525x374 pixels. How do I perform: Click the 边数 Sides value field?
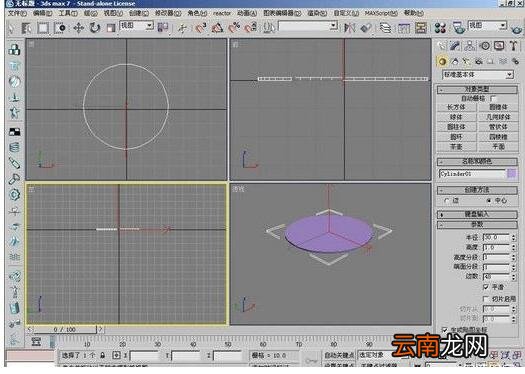pyautogui.click(x=496, y=277)
